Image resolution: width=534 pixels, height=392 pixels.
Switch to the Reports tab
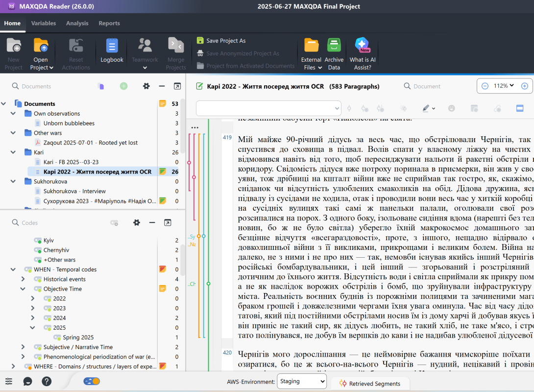pyautogui.click(x=109, y=23)
